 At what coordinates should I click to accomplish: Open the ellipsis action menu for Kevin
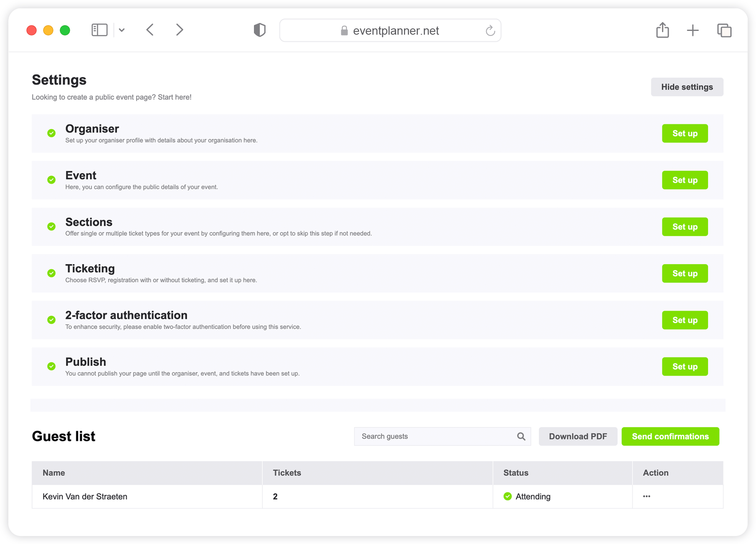pyautogui.click(x=647, y=496)
